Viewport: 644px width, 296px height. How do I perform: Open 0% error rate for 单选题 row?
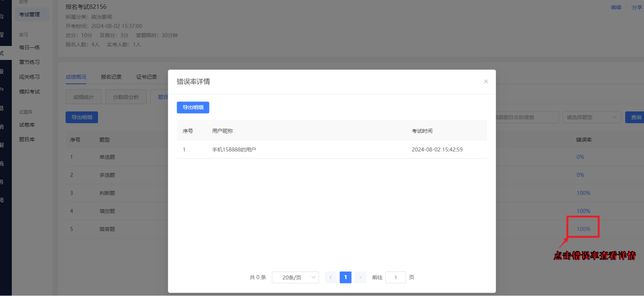pos(580,157)
